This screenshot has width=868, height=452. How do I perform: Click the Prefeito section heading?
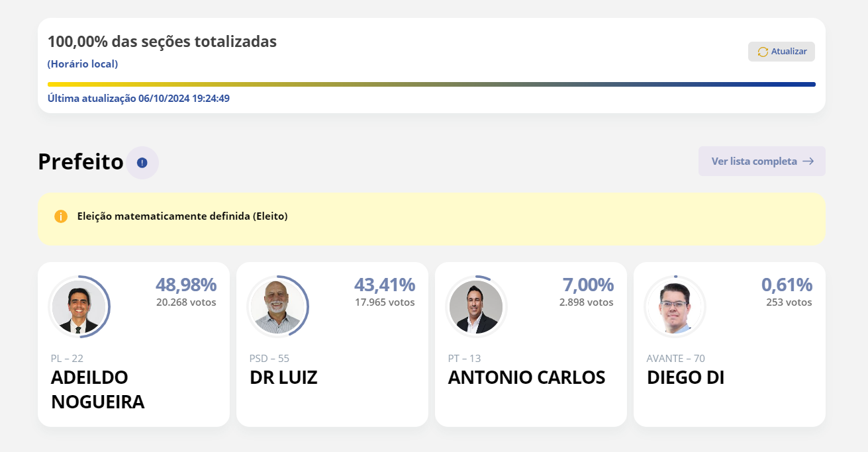(81, 161)
